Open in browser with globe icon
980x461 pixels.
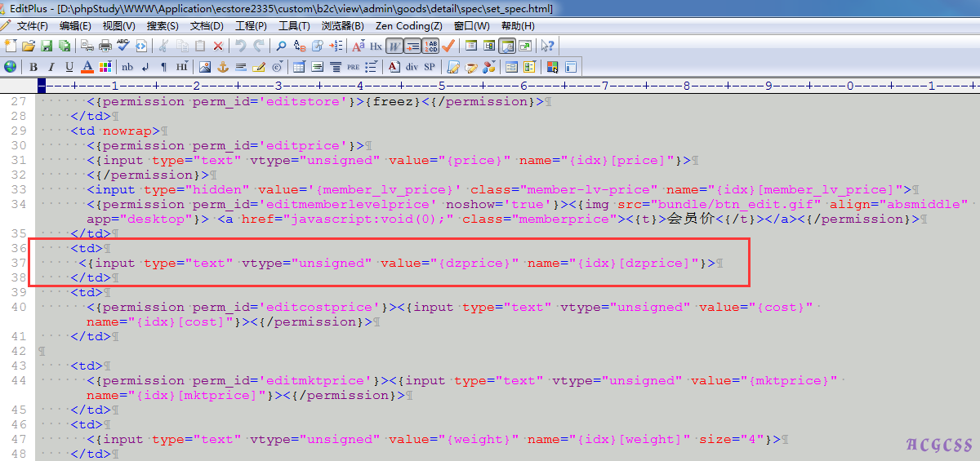[x=11, y=67]
